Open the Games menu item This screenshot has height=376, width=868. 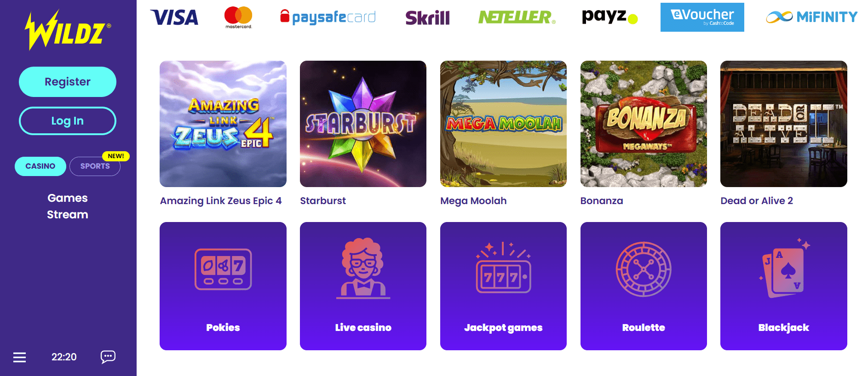coord(68,198)
